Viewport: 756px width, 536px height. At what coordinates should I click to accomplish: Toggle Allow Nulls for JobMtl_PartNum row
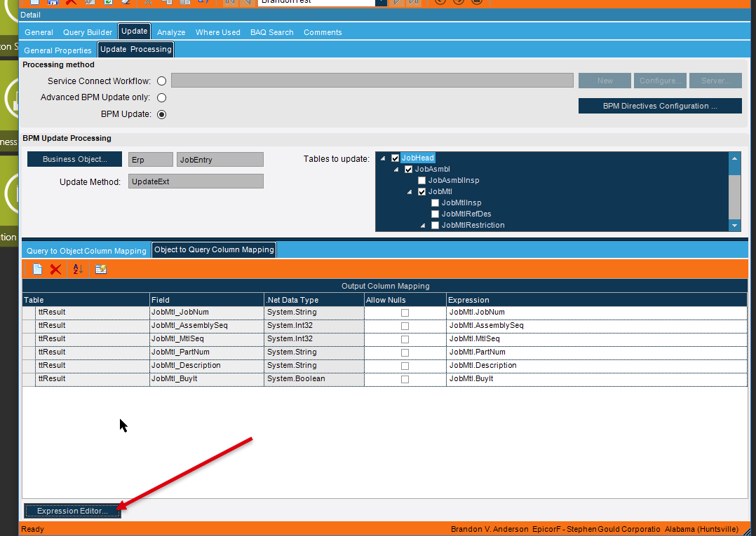(x=405, y=353)
